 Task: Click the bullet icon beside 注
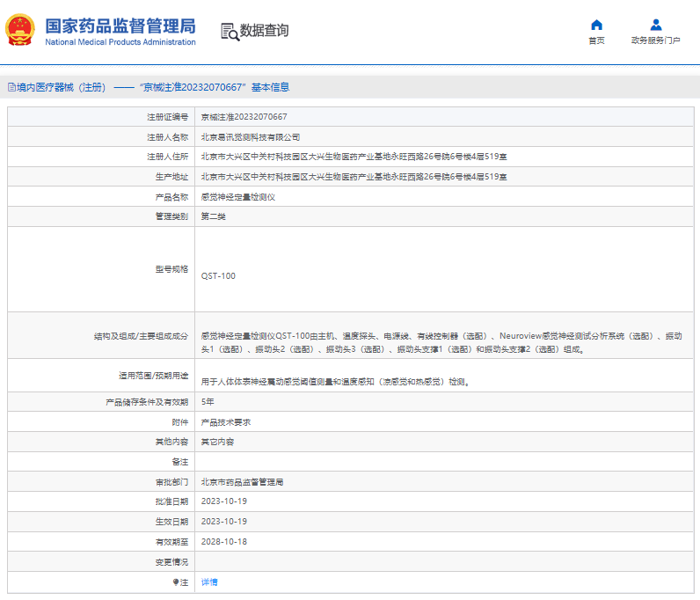click(176, 582)
